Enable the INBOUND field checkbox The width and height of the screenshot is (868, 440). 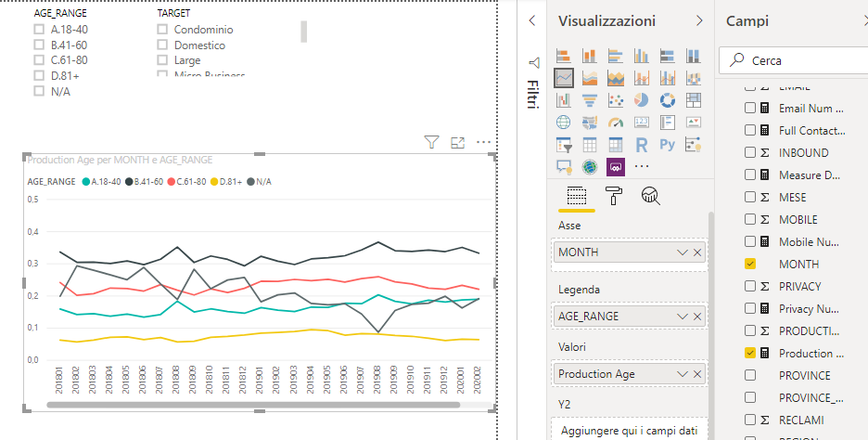tap(750, 152)
